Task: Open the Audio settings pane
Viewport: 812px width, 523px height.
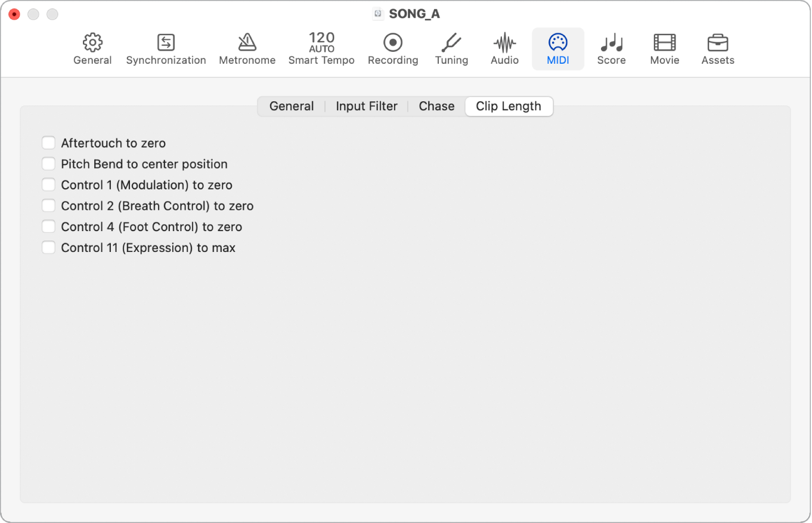Action: [x=504, y=48]
